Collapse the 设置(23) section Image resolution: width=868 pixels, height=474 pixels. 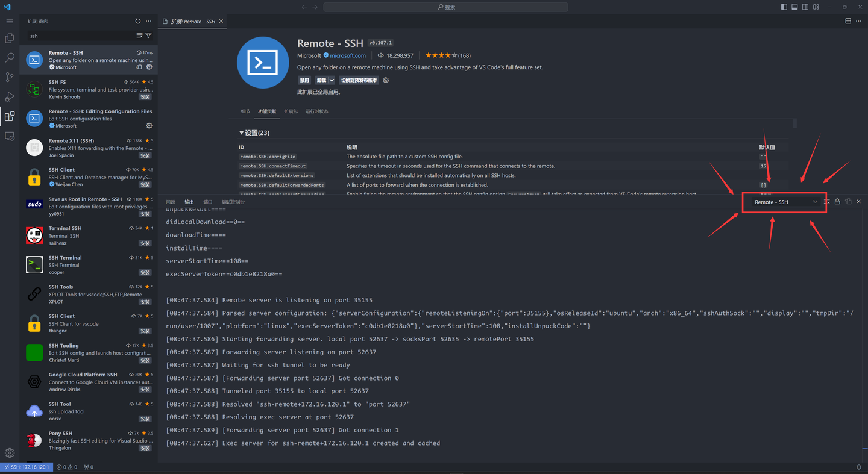(242, 133)
